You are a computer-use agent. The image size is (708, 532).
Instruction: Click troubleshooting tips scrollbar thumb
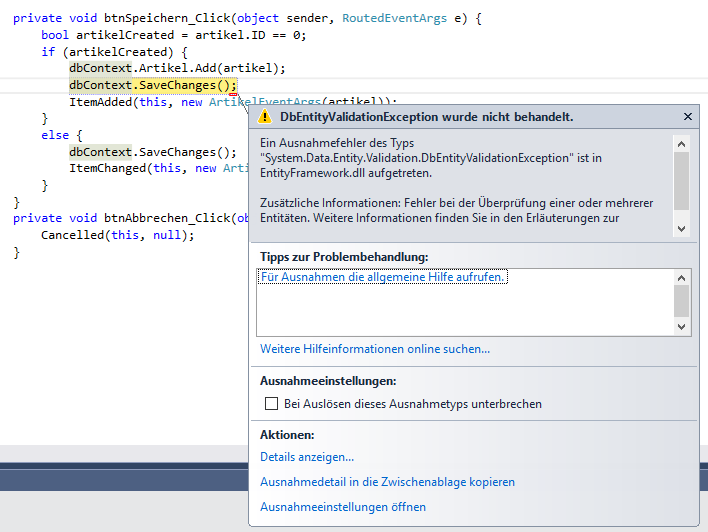click(x=681, y=301)
